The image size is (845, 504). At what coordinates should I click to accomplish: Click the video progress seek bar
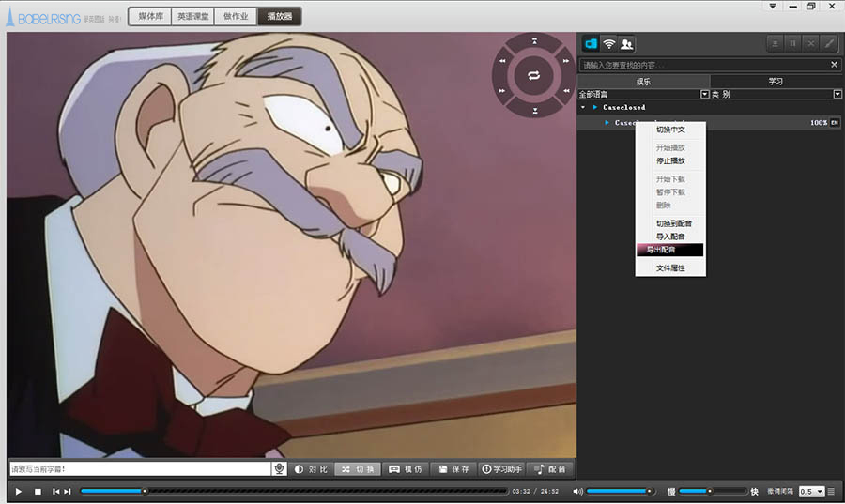pyautogui.click(x=294, y=491)
